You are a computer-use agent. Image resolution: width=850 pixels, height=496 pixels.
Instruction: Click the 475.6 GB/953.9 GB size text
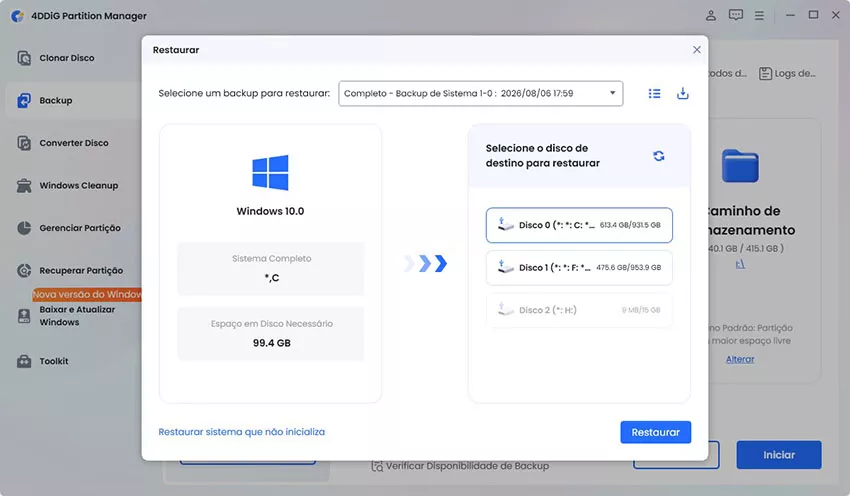[629, 268]
